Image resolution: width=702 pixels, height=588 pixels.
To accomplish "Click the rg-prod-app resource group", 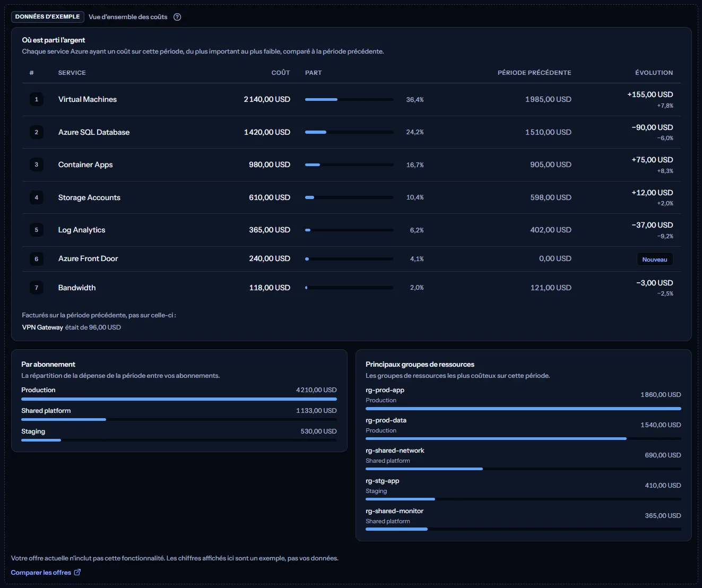I will [x=385, y=390].
